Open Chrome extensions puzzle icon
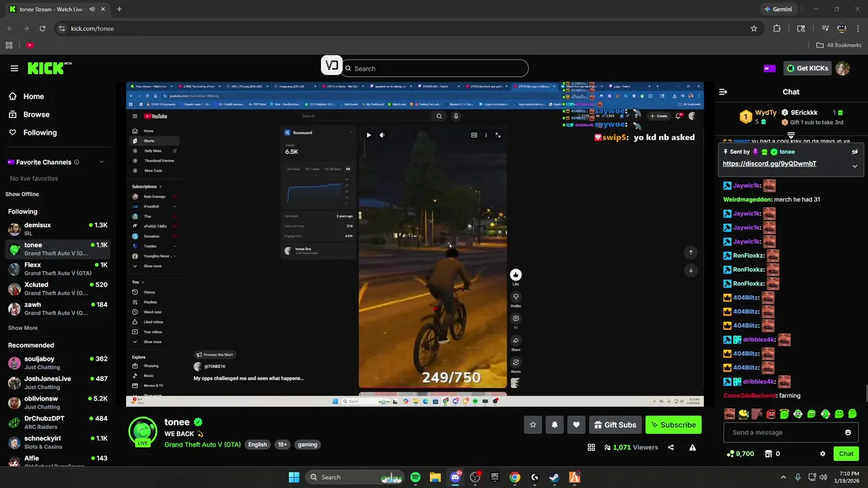This screenshot has height=488, width=868. pyautogui.click(x=777, y=28)
